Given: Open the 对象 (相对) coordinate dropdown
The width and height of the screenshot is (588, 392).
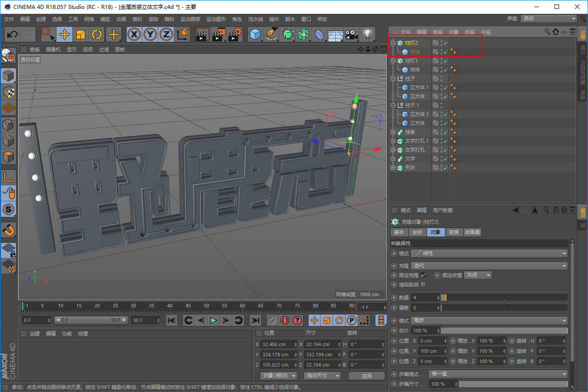Looking at the screenshot, I should [279, 376].
